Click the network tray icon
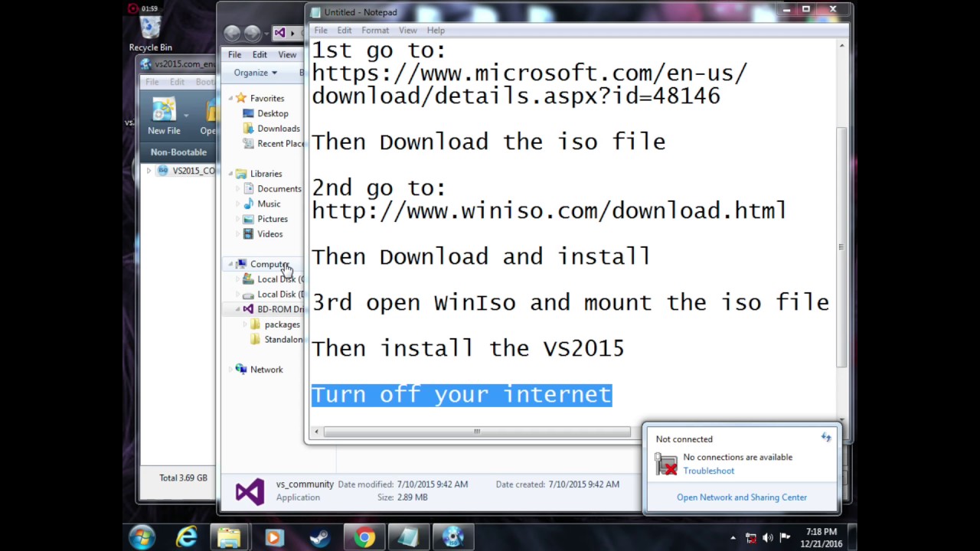The width and height of the screenshot is (980, 551). coord(751,538)
